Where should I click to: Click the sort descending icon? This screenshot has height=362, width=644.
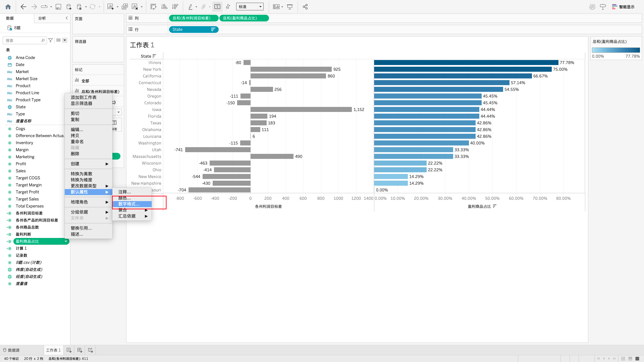pyautogui.click(x=175, y=7)
